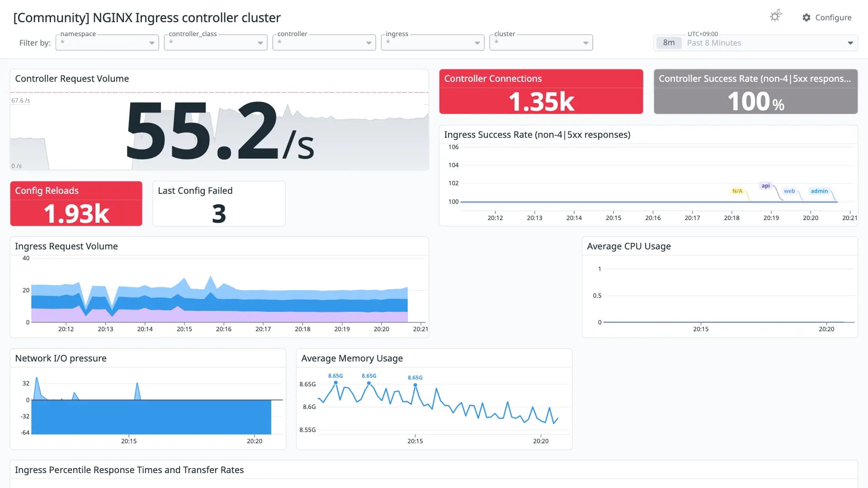Screen dimensions: 868x488
Task: Click the Ingress Success Rate chart title
Action: (537, 135)
